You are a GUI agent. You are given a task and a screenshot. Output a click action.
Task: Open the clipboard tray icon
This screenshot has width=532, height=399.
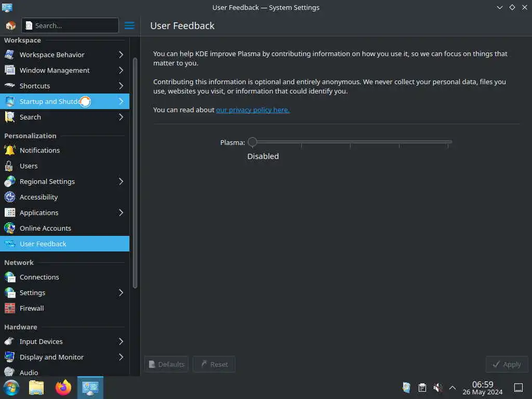pyautogui.click(x=422, y=388)
